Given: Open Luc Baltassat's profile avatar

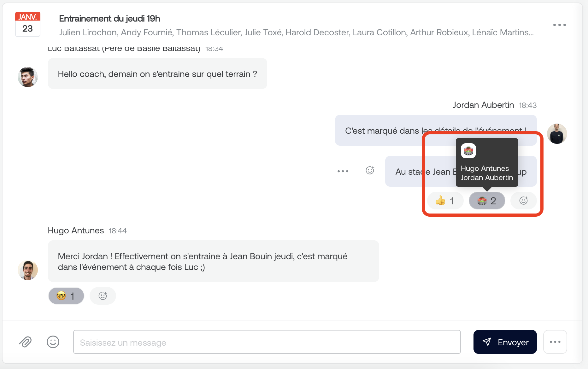Looking at the screenshot, I should (28, 77).
